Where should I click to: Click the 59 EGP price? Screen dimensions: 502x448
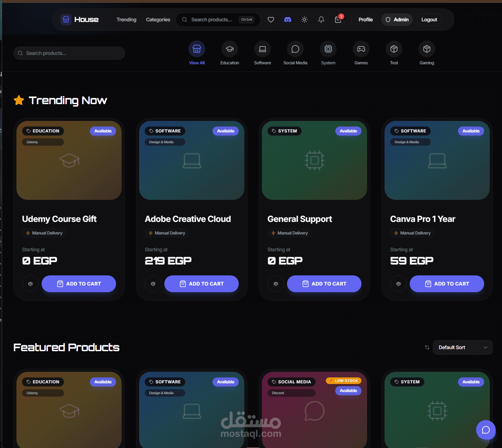point(412,261)
